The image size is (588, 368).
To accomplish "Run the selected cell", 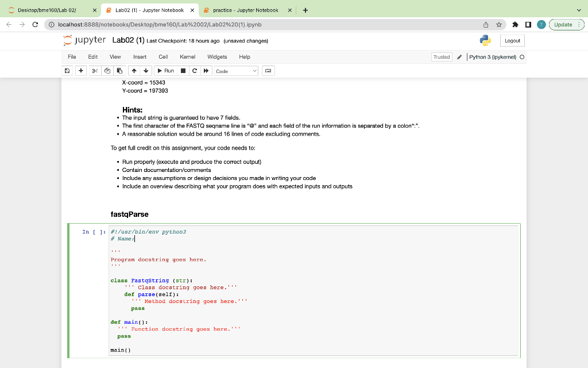I will pyautogui.click(x=165, y=71).
